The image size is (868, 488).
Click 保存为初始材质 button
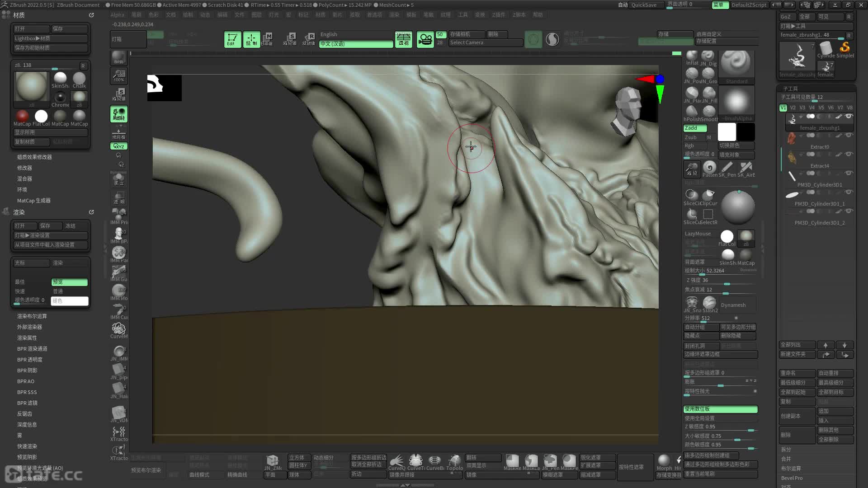50,48
